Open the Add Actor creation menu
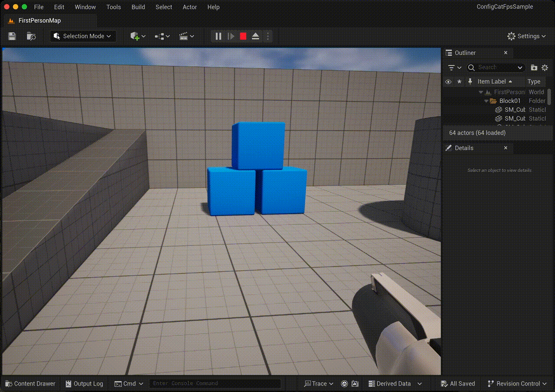555x392 pixels. (x=136, y=36)
